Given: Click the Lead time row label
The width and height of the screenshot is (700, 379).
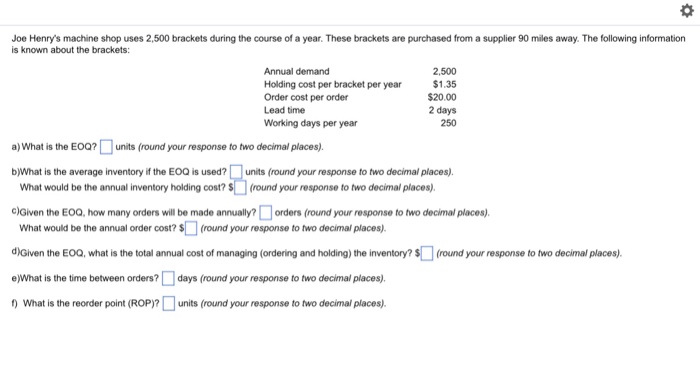Looking at the screenshot, I should (x=284, y=110).
